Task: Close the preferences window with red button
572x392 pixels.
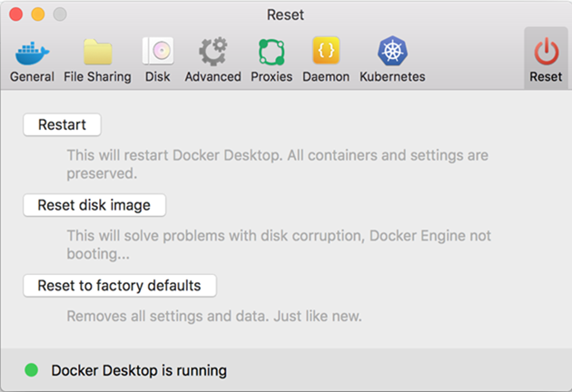Action: tap(17, 15)
